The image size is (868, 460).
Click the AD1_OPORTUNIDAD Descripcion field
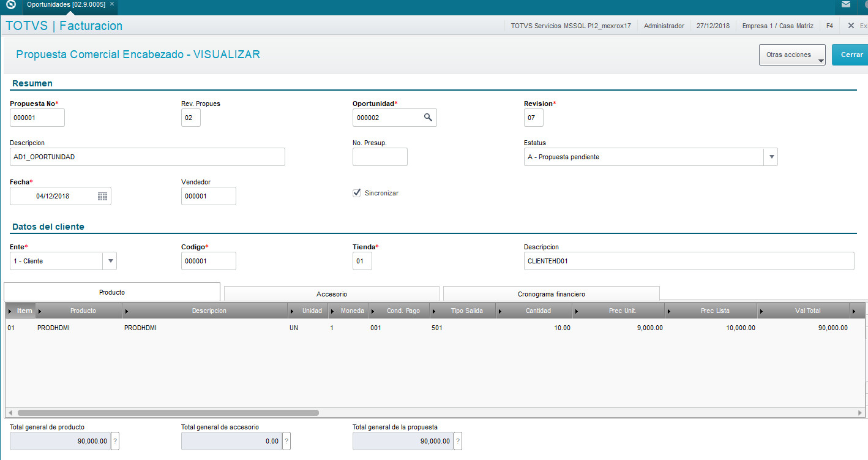[x=148, y=157]
